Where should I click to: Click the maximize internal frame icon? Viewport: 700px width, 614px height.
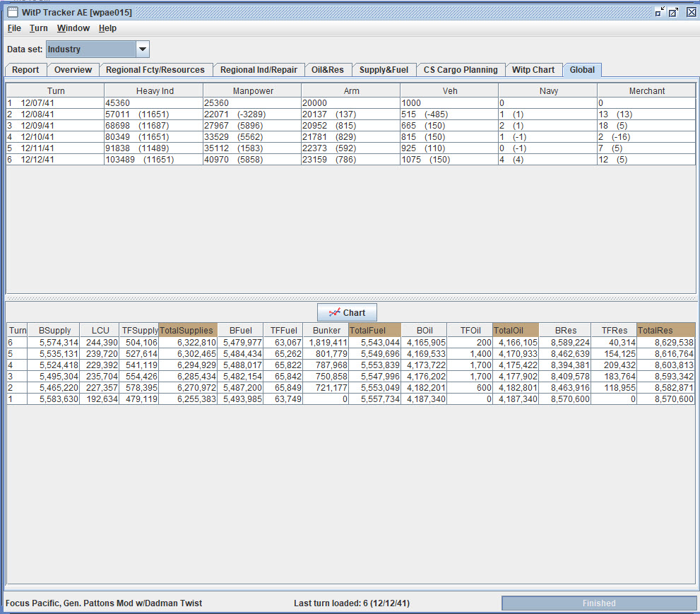click(x=674, y=12)
